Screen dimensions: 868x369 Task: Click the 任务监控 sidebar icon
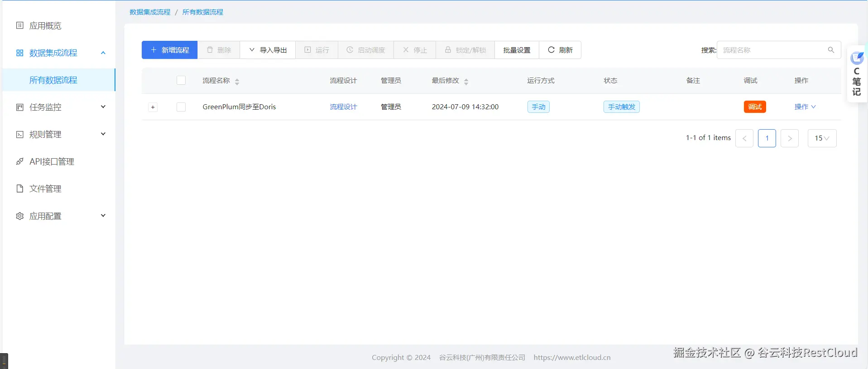(19, 107)
